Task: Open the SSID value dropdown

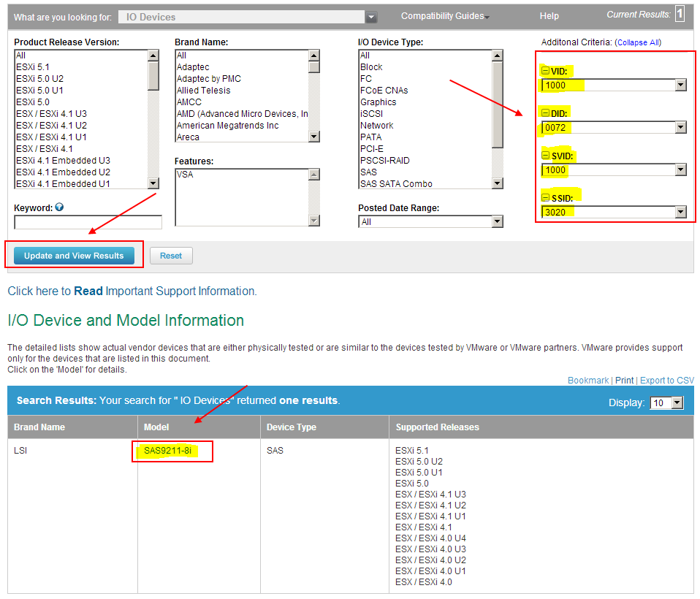Action: click(680, 212)
